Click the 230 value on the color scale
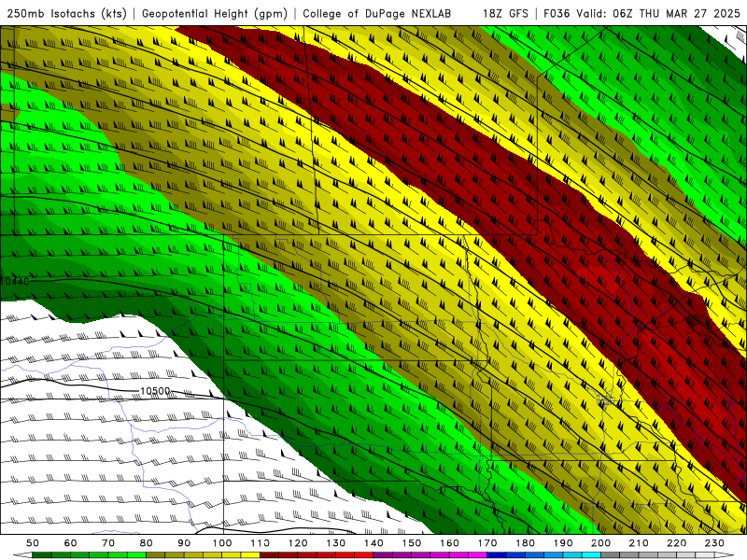 click(714, 543)
